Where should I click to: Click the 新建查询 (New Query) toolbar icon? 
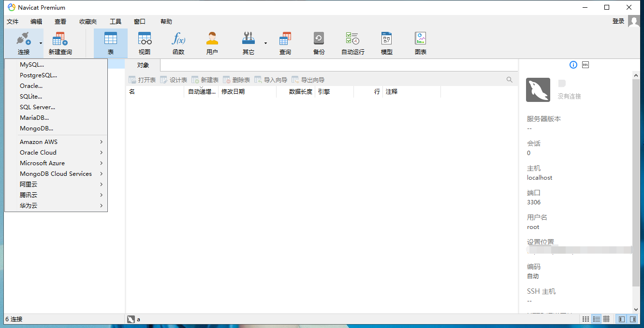[x=60, y=43]
